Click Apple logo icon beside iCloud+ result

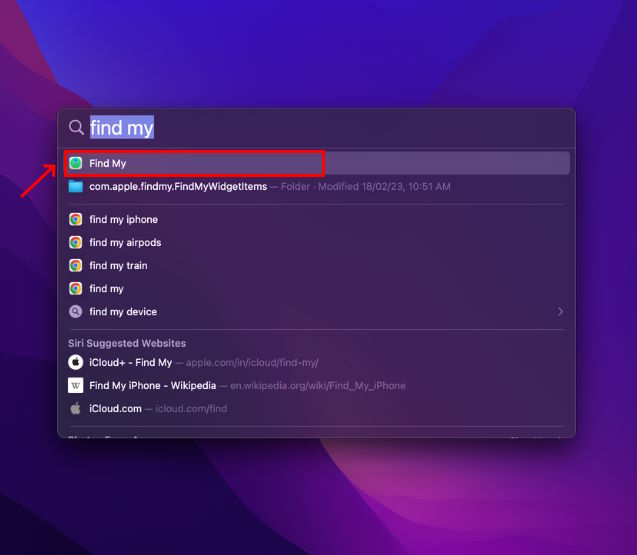point(76,362)
